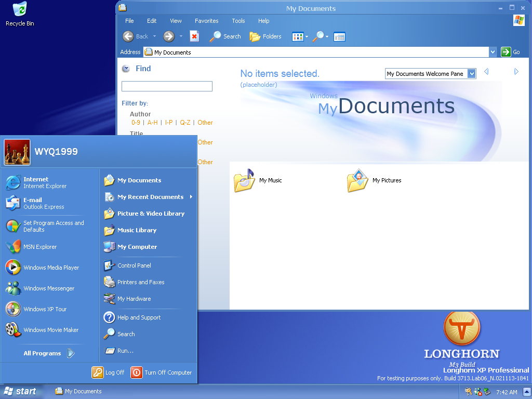
Task: Open the My Music folder
Action: 259,180
